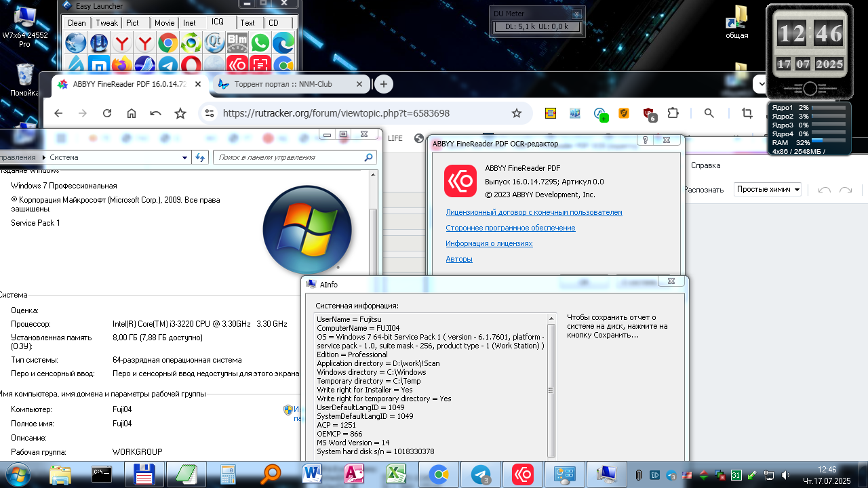Click the Control Panel search field
The width and height of the screenshot is (868, 488).
[x=290, y=157]
